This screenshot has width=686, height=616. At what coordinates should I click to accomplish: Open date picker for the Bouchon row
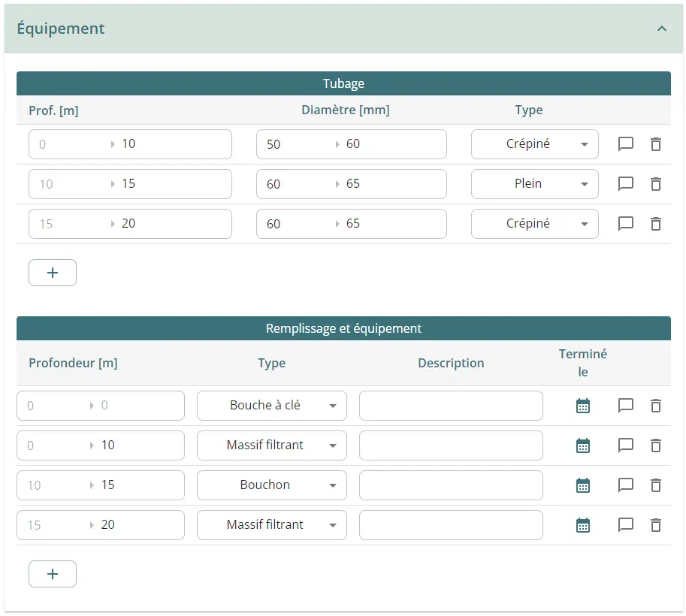tap(582, 485)
